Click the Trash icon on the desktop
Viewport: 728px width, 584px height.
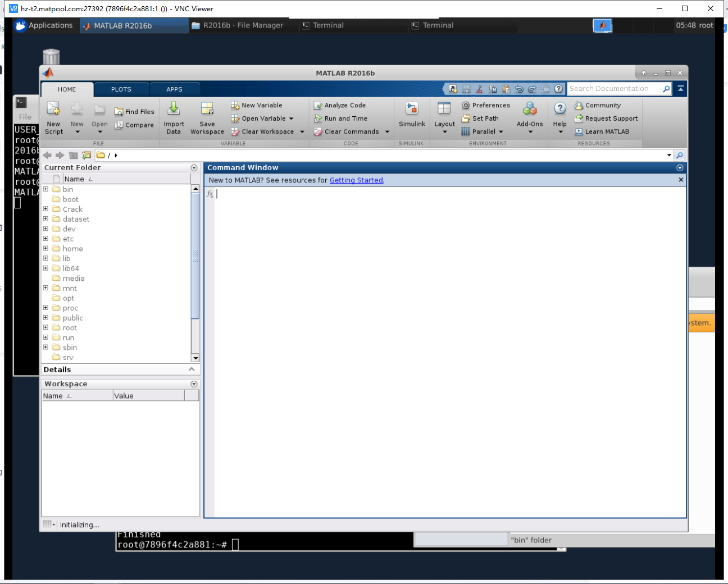click(51, 57)
